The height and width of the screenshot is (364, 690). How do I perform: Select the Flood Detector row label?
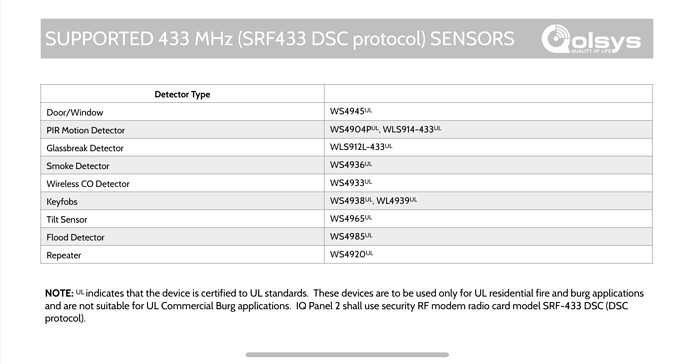tap(75, 238)
